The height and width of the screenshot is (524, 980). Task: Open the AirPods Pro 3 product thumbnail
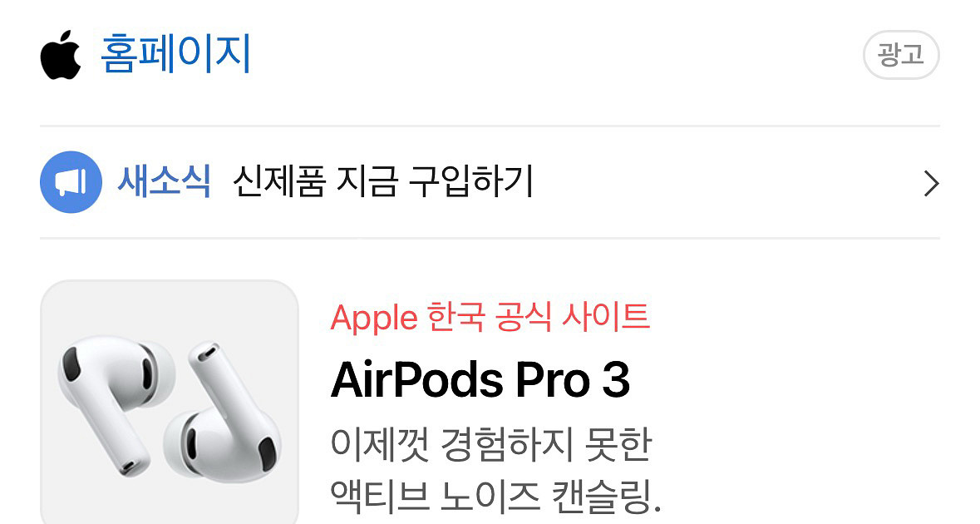170,402
